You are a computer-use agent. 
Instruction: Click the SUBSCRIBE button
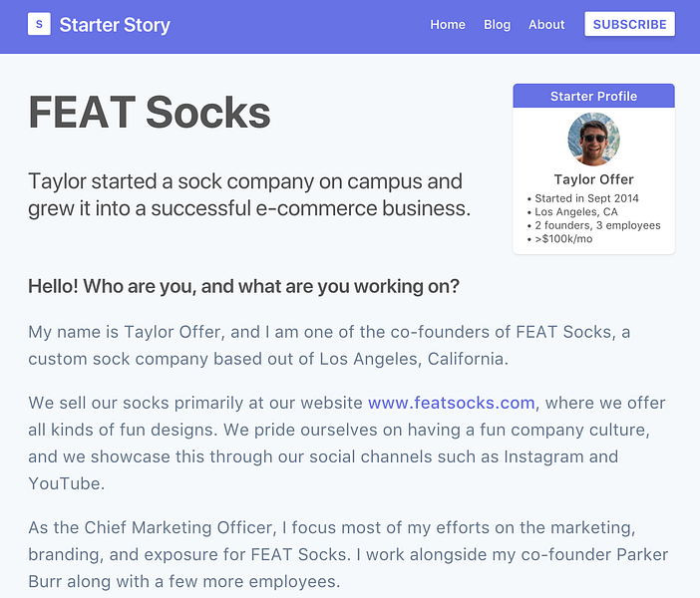tap(629, 24)
